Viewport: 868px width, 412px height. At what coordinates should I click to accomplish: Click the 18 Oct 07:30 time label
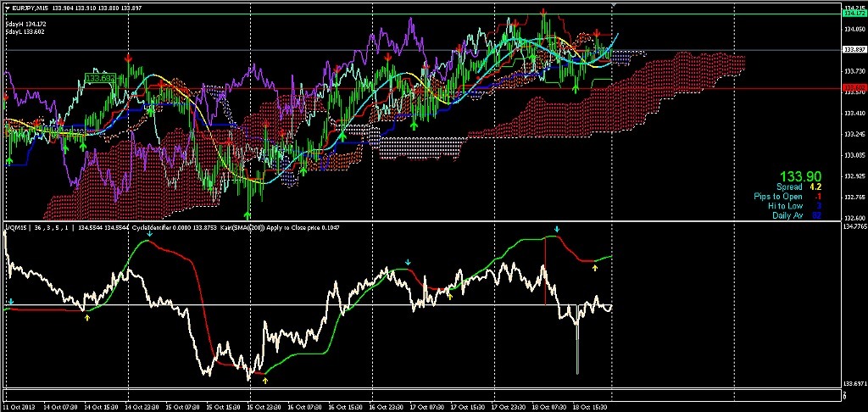click(x=548, y=406)
